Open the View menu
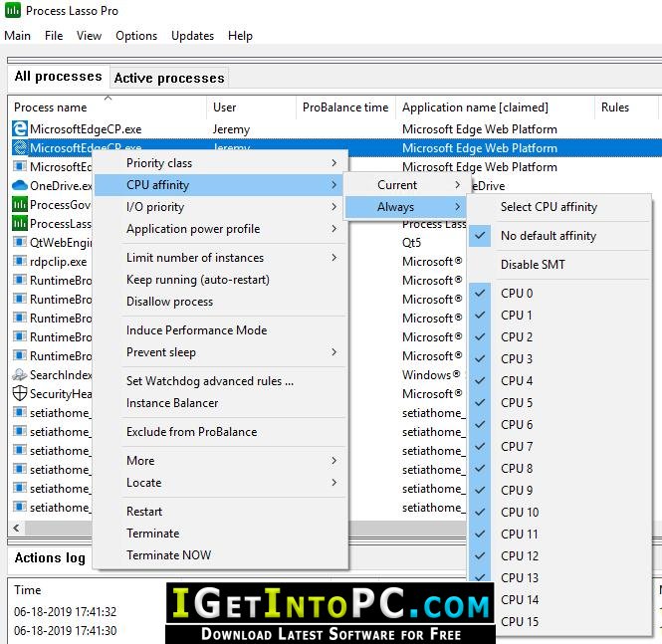The width and height of the screenshot is (662, 644). [89, 36]
